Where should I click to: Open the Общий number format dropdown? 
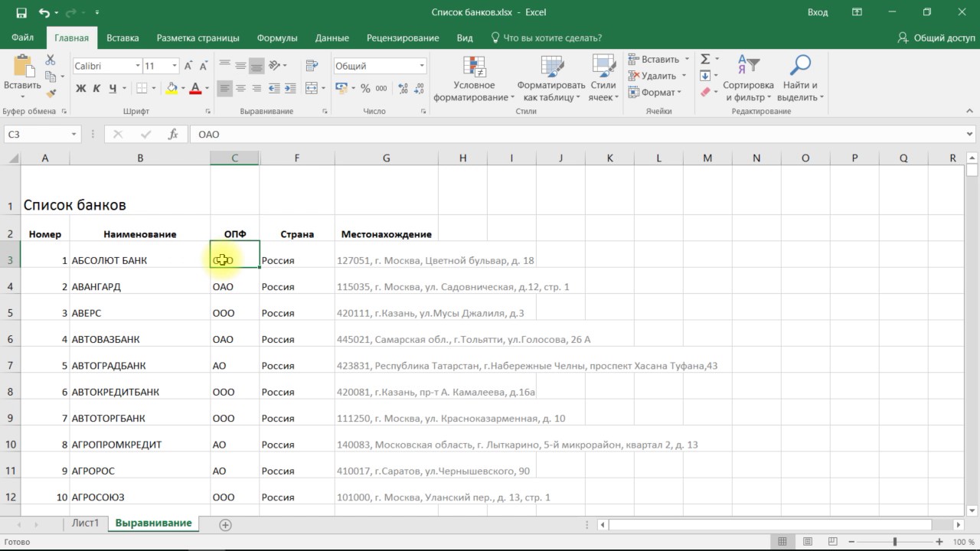[x=421, y=66]
